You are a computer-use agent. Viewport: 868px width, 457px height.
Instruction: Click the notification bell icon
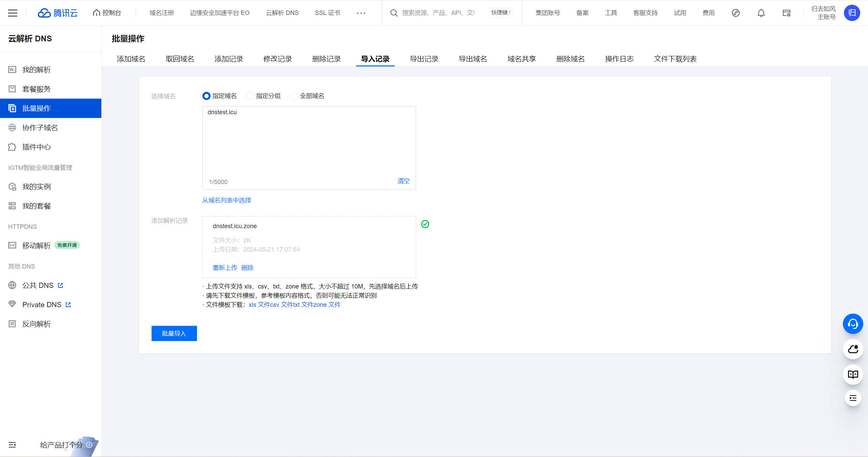click(761, 13)
